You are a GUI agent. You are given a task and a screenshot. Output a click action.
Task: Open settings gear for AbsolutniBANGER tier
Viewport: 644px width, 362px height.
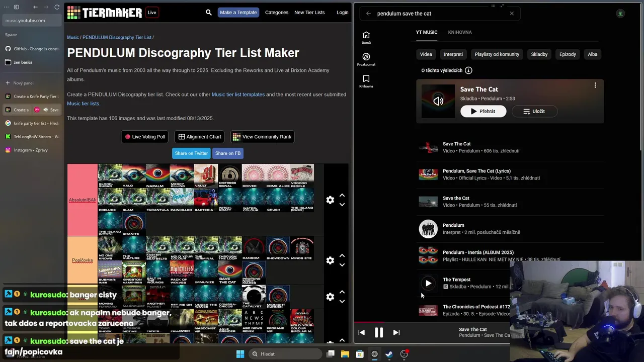point(330,200)
